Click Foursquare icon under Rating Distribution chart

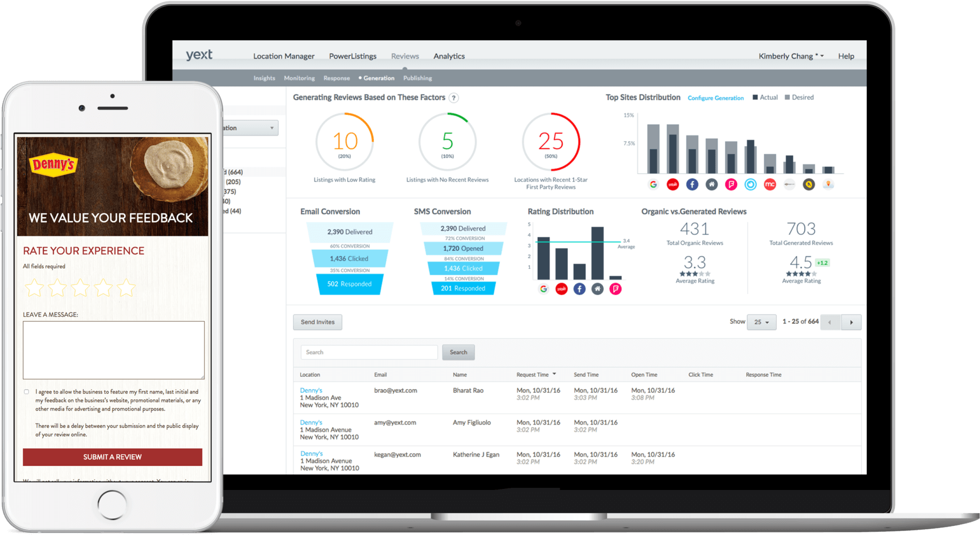615,289
